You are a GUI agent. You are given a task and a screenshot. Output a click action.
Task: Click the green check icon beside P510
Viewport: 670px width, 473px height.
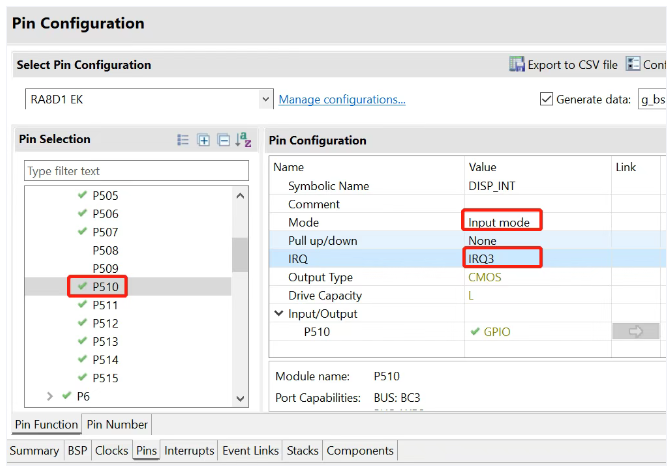click(x=82, y=286)
